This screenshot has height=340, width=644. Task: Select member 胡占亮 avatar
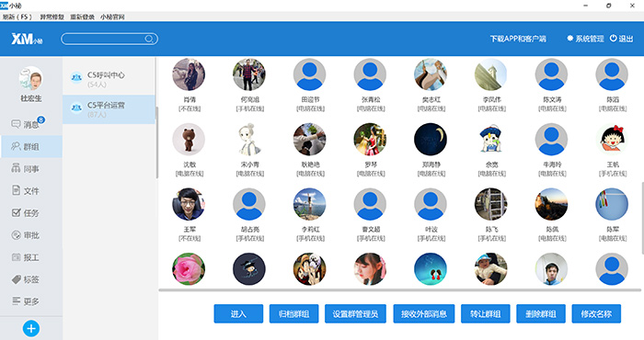(x=249, y=204)
